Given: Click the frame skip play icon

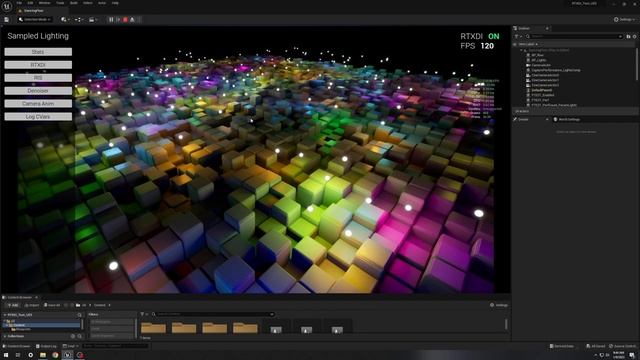Looking at the screenshot, I should [118, 20].
